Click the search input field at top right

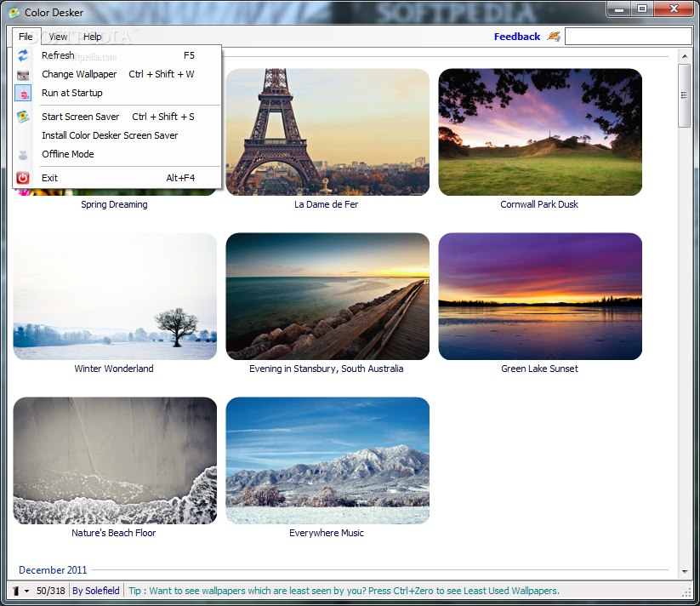[x=628, y=36]
